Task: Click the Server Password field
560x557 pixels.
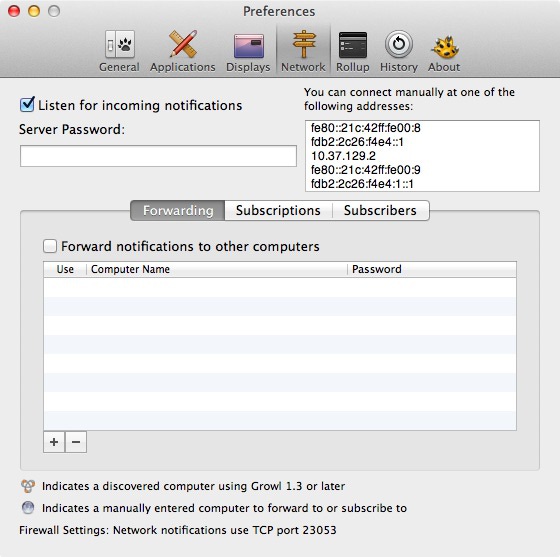Action: coord(158,156)
